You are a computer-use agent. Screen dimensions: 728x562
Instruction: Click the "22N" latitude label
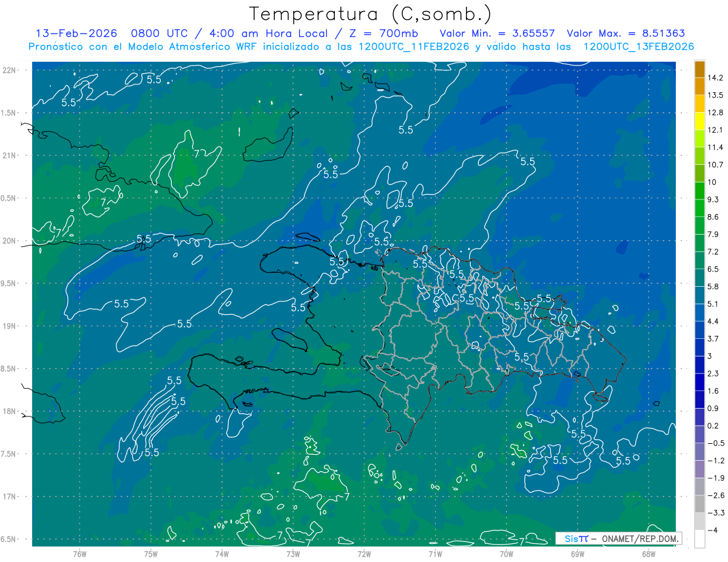pyautogui.click(x=10, y=70)
